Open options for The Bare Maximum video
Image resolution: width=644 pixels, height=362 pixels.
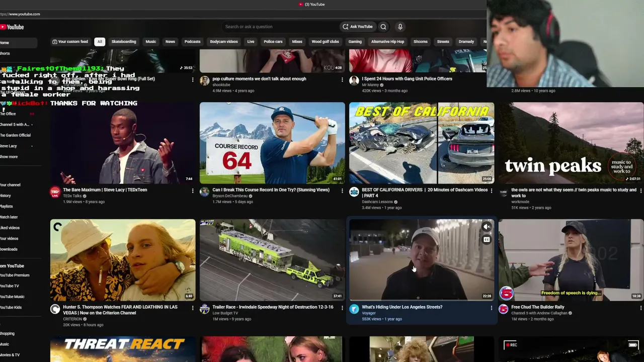[x=192, y=191]
